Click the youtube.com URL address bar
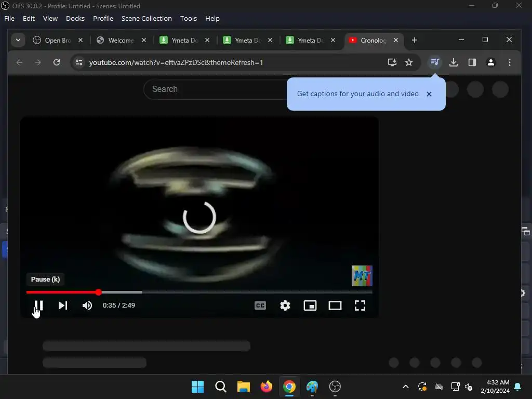Image resolution: width=532 pixels, height=399 pixels. 176,62
